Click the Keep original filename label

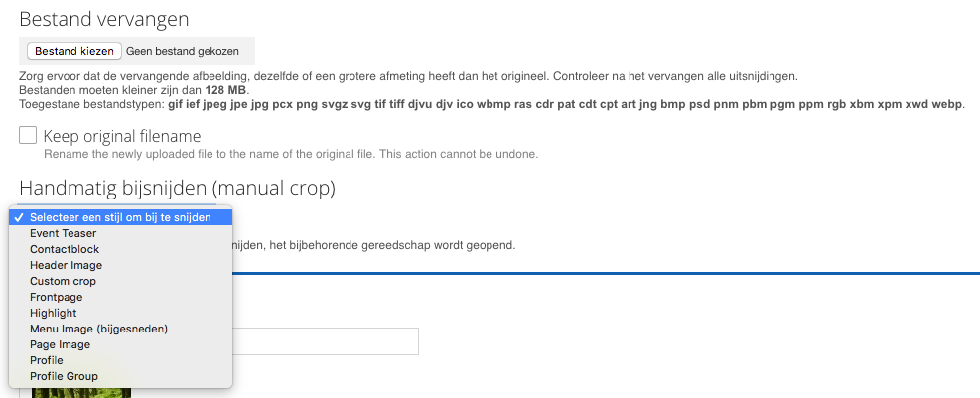[x=122, y=136]
